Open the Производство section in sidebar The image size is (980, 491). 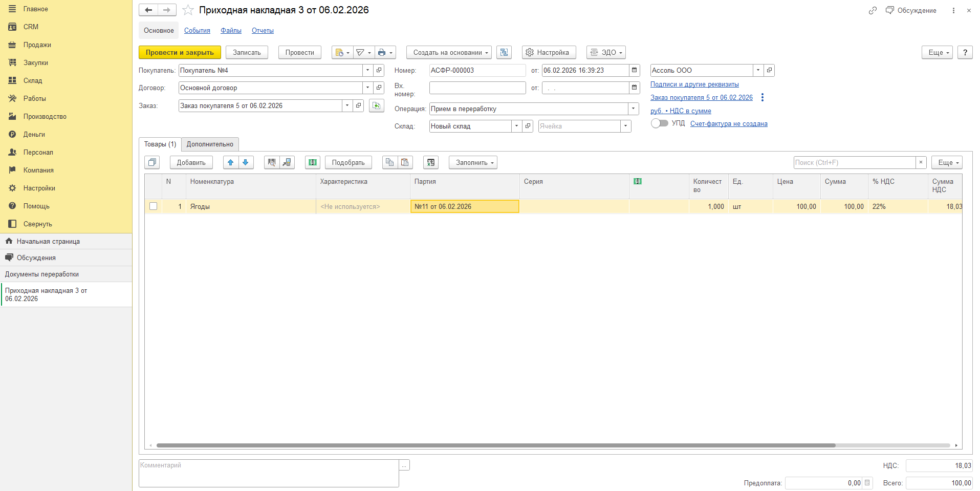click(45, 116)
